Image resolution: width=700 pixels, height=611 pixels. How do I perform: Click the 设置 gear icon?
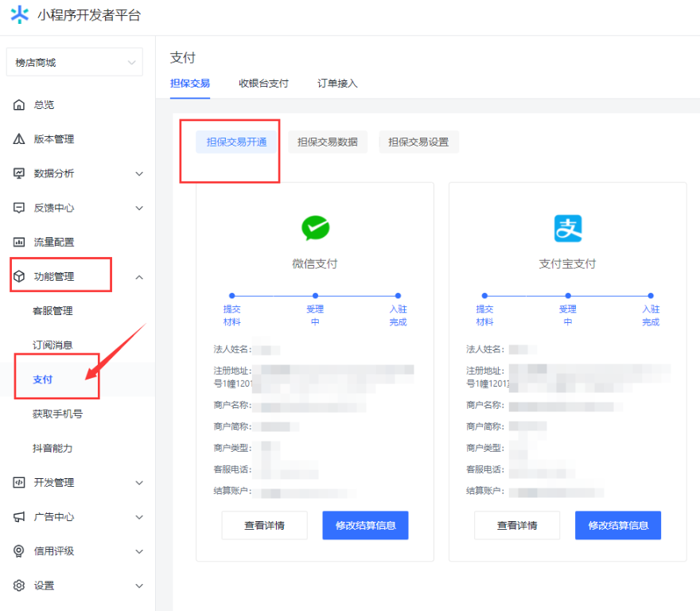click(x=19, y=586)
